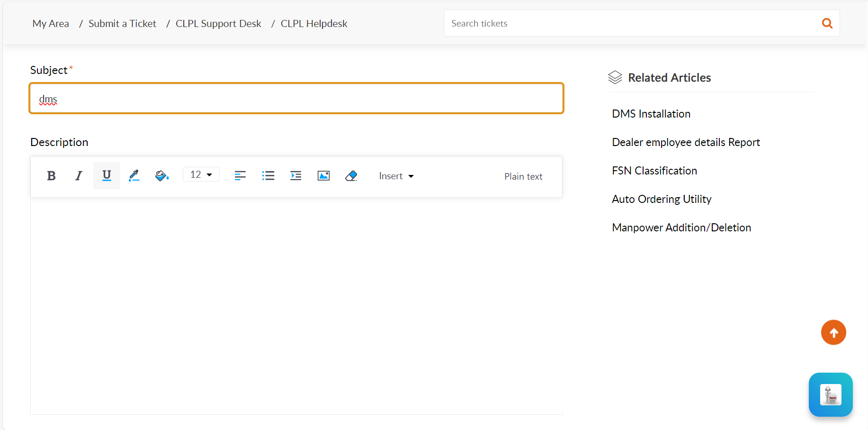This screenshot has width=868, height=430.
Task: Expand the Insert dropdown menu
Action: (396, 176)
